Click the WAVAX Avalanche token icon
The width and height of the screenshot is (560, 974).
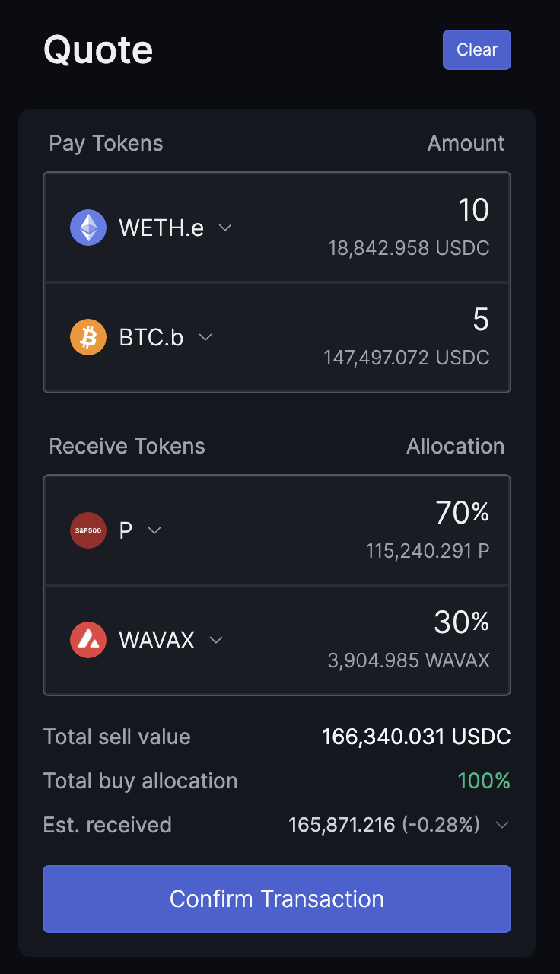pyautogui.click(x=88, y=640)
